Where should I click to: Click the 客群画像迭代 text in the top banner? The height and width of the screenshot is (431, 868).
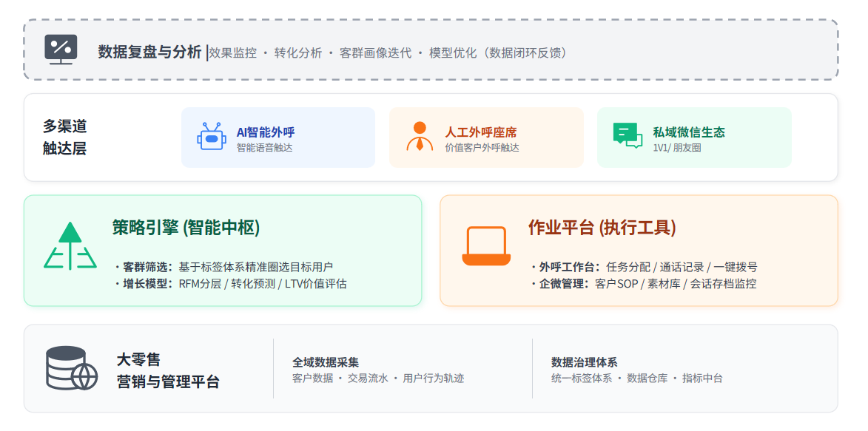tap(375, 53)
